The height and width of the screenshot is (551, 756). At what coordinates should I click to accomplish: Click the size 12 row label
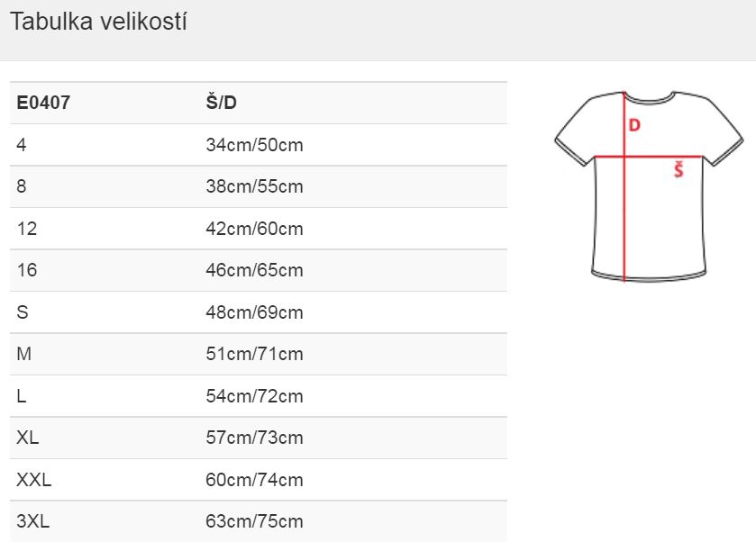pos(26,229)
